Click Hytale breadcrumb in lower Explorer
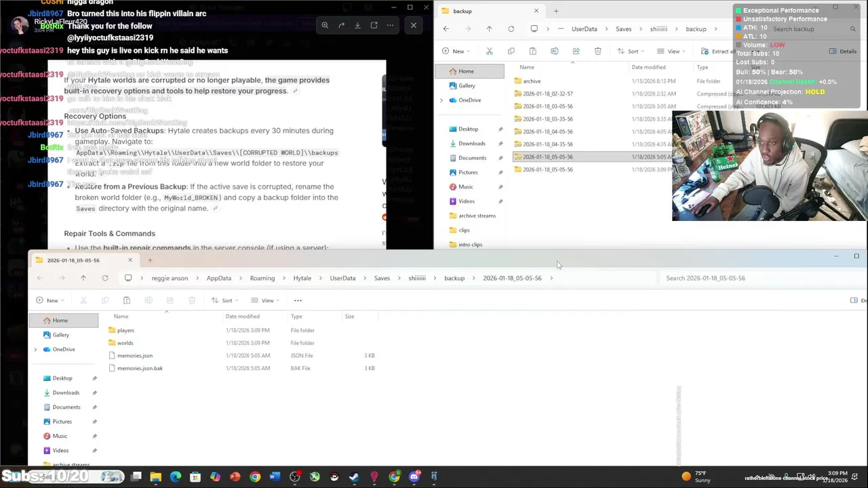 (x=302, y=278)
